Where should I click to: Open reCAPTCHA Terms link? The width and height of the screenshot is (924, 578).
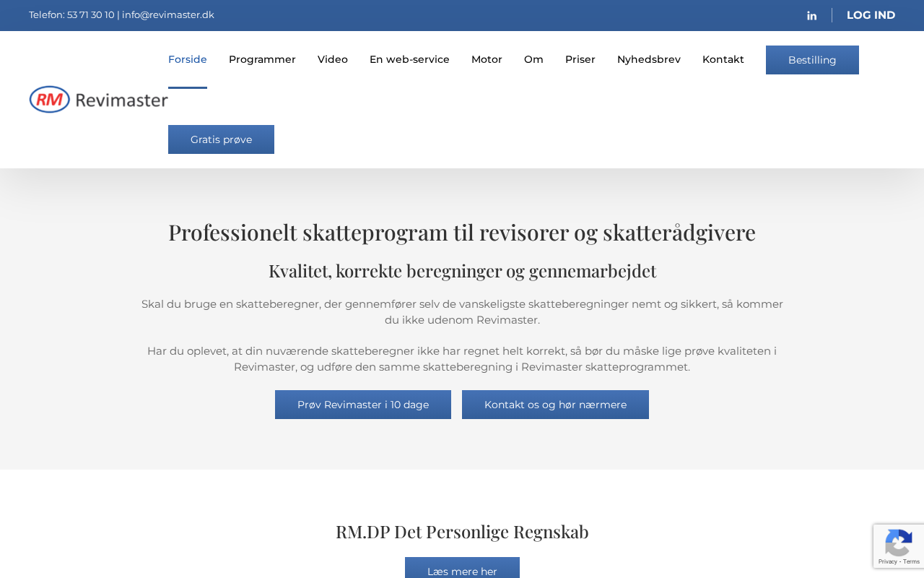pos(911,561)
